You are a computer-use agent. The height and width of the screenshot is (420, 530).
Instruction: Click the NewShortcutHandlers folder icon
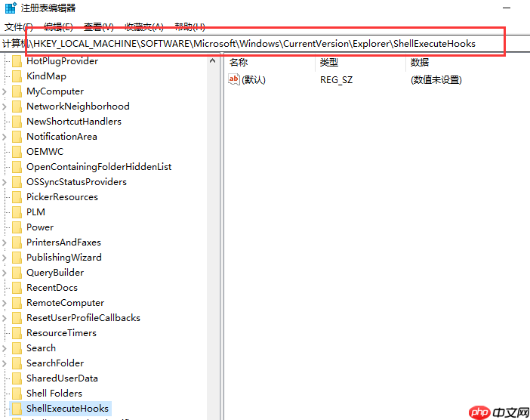pos(17,122)
